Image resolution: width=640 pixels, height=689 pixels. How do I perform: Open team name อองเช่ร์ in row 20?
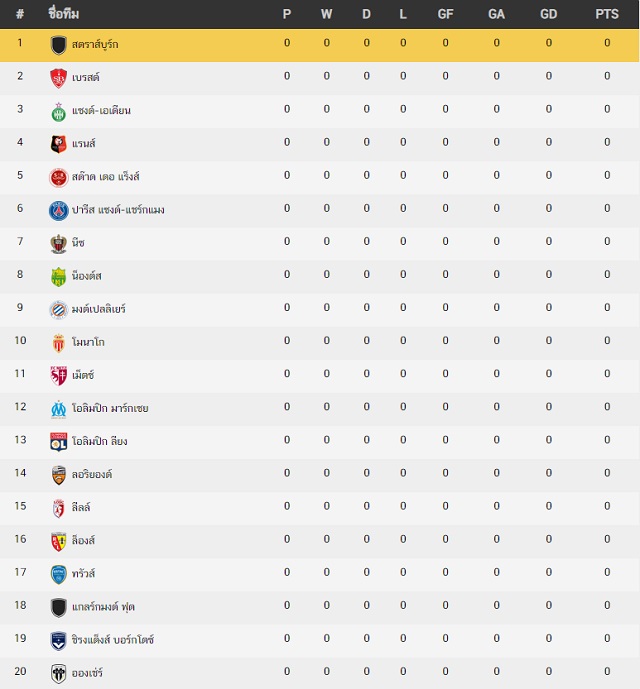point(87,673)
